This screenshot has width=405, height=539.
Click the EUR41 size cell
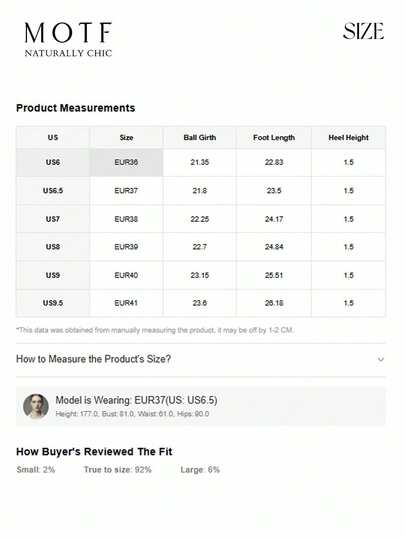(x=126, y=303)
